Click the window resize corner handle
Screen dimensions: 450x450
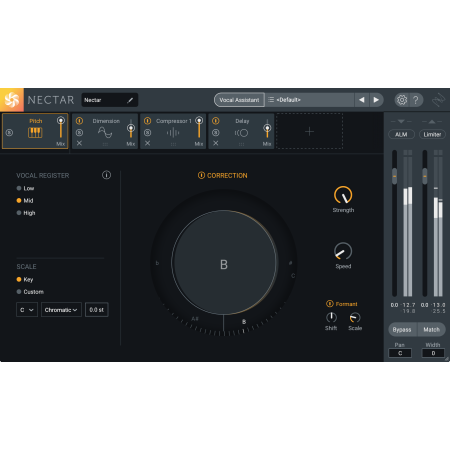pyautogui.click(x=446, y=358)
